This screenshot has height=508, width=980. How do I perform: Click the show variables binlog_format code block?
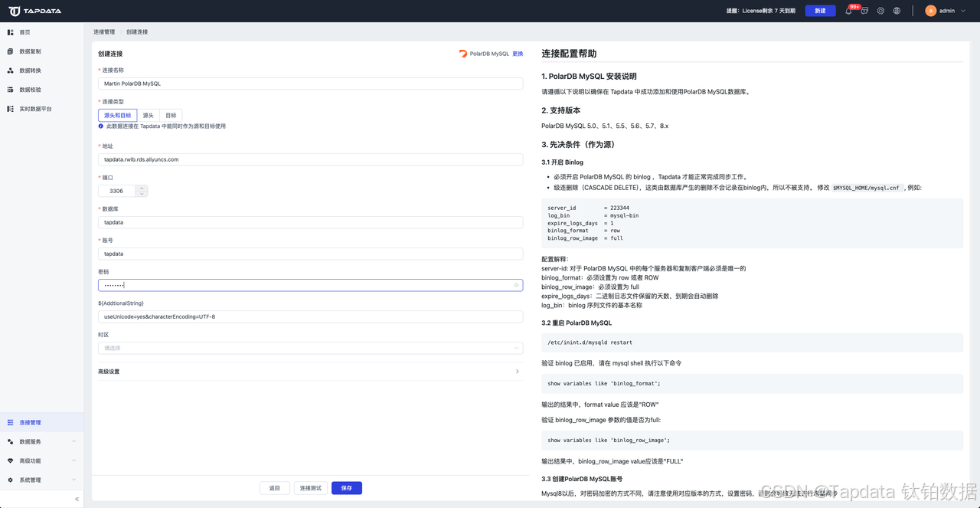(x=752, y=383)
